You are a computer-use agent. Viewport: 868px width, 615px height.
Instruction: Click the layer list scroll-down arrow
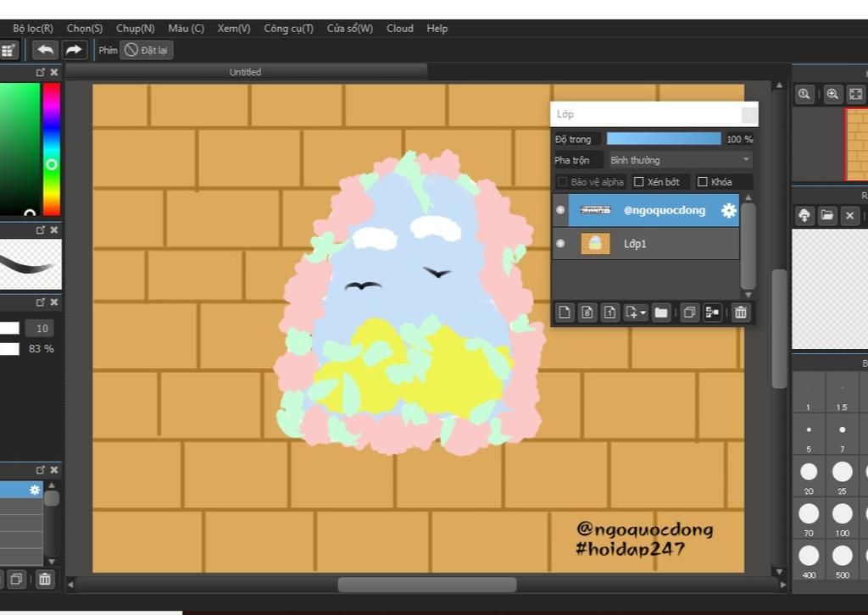click(x=748, y=295)
